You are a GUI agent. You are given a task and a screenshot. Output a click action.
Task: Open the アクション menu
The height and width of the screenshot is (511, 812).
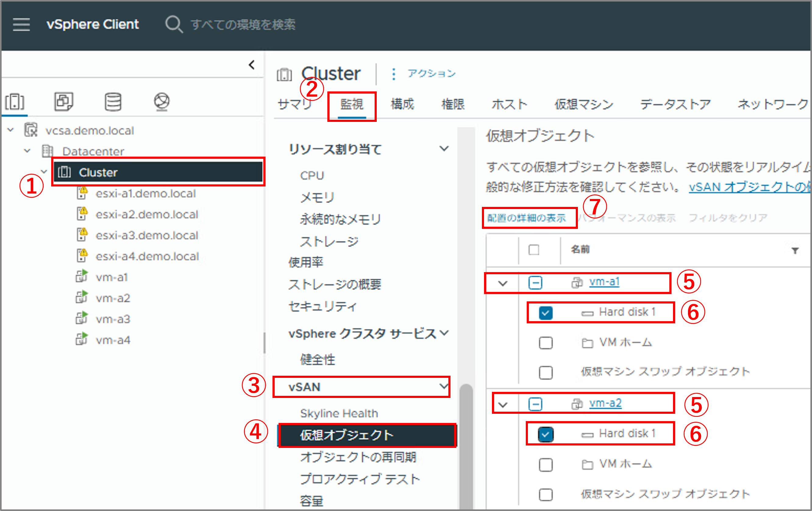pyautogui.click(x=431, y=73)
